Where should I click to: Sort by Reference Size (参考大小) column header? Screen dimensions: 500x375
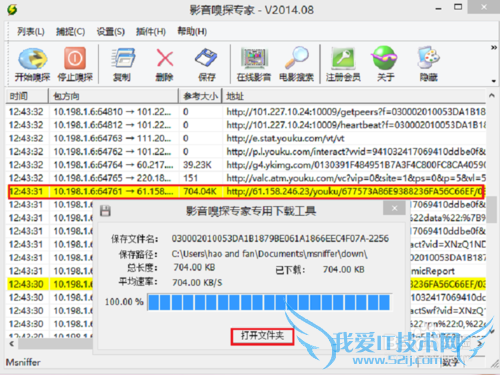[x=200, y=96]
